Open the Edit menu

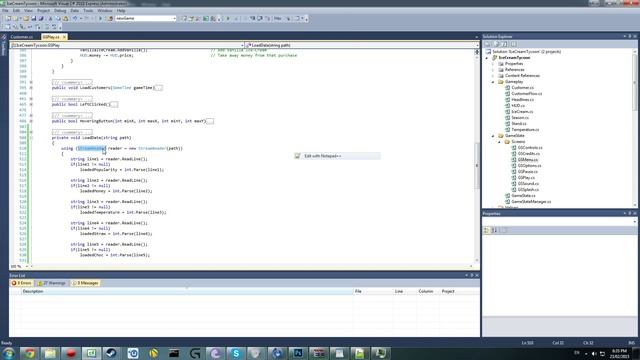16,11
